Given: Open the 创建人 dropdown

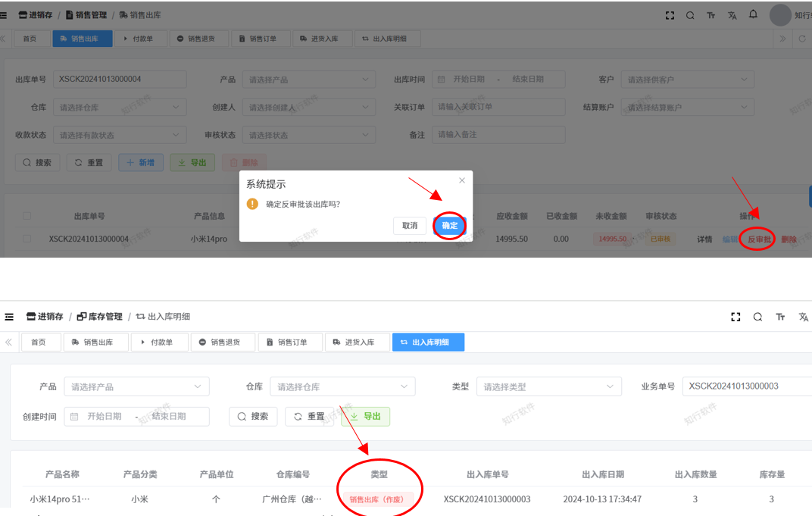Looking at the screenshot, I should pyautogui.click(x=308, y=108).
